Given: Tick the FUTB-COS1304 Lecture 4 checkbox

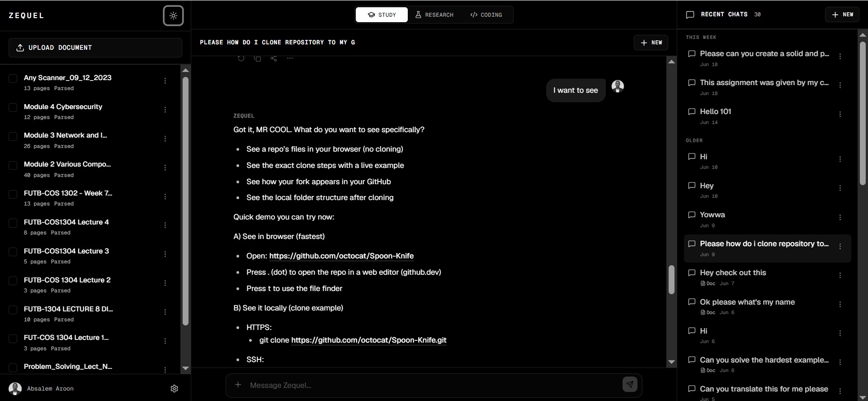Looking at the screenshot, I should (x=13, y=223).
